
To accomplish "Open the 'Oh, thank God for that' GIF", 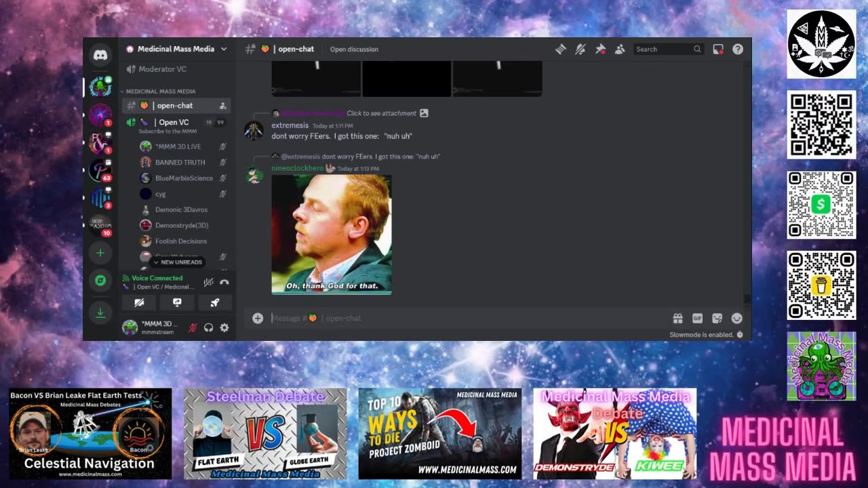I will [332, 235].
